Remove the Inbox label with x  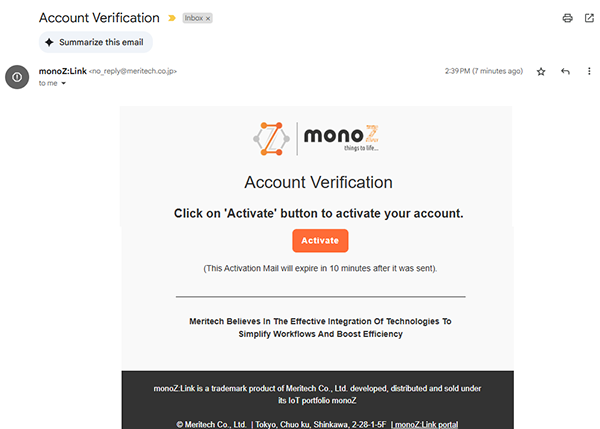[208, 19]
